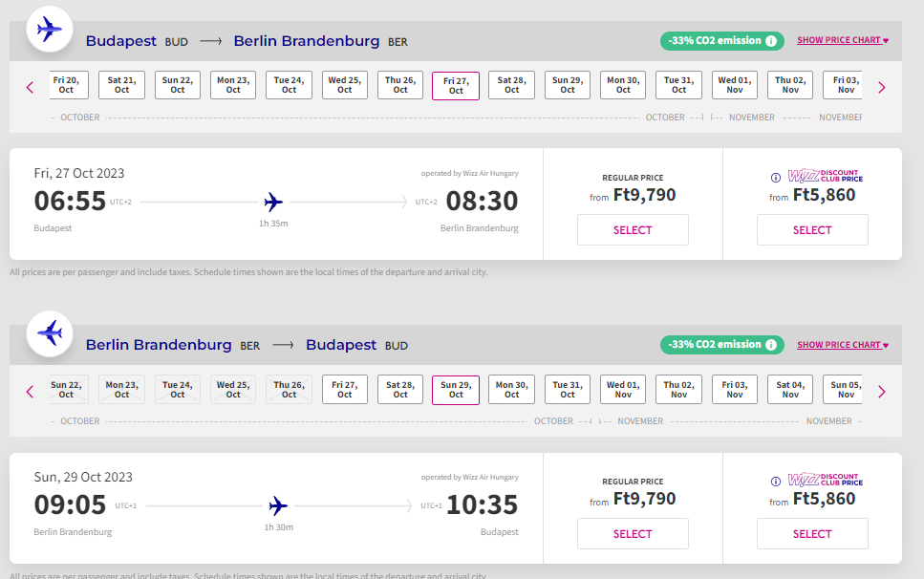Screen dimensions: 924x579
Task: Click the info icon beside the outbound Wizz Discount Club price
Action: coord(776,178)
